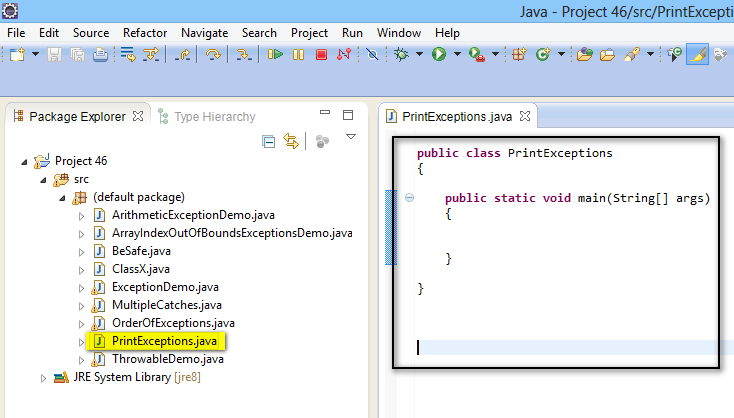Click the toolbar icon left of the highlighter
Viewport: 734px width, 418px height.
pyautogui.click(x=675, y=54)
